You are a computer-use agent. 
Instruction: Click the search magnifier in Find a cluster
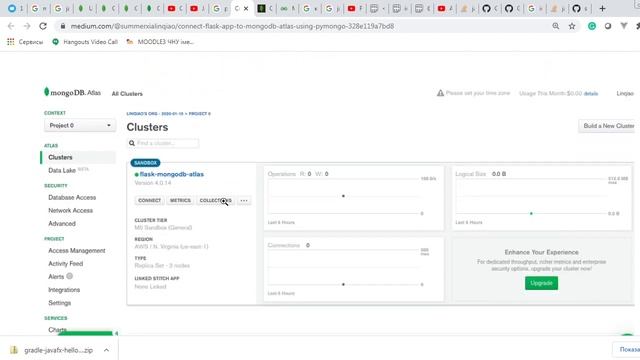[x=131, y=143]
